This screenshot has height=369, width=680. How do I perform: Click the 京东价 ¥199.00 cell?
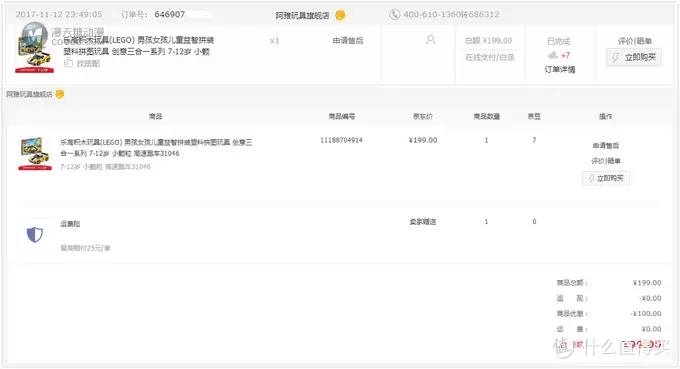click(423, 140)
